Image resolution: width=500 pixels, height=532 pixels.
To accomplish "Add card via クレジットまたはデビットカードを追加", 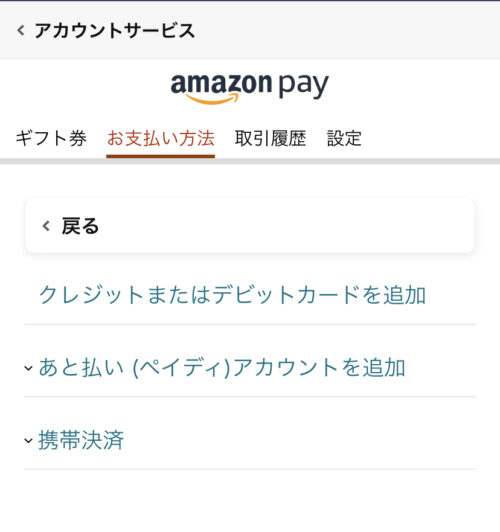I will coord(232,294).
